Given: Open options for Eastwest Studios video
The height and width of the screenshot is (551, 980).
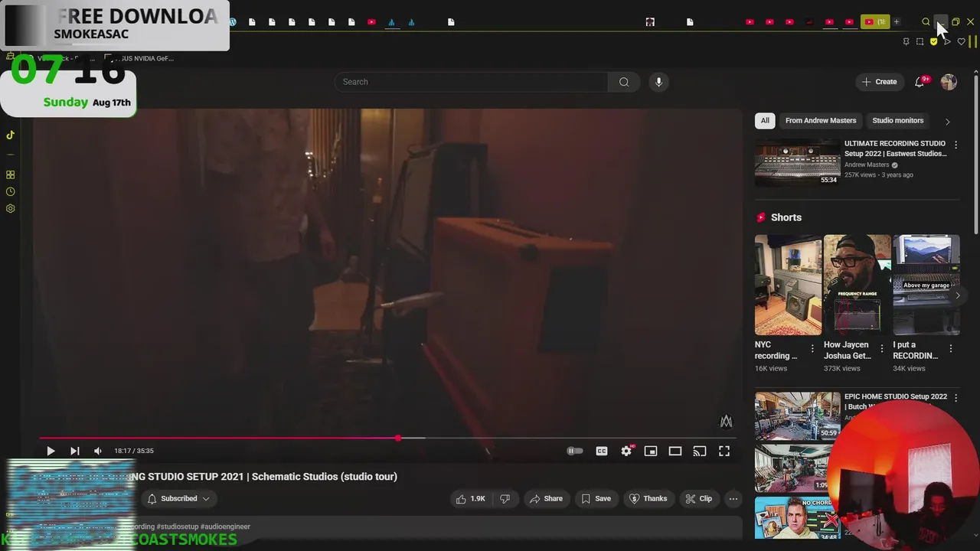Looking at the screenshot, I should tap(955, 145).
